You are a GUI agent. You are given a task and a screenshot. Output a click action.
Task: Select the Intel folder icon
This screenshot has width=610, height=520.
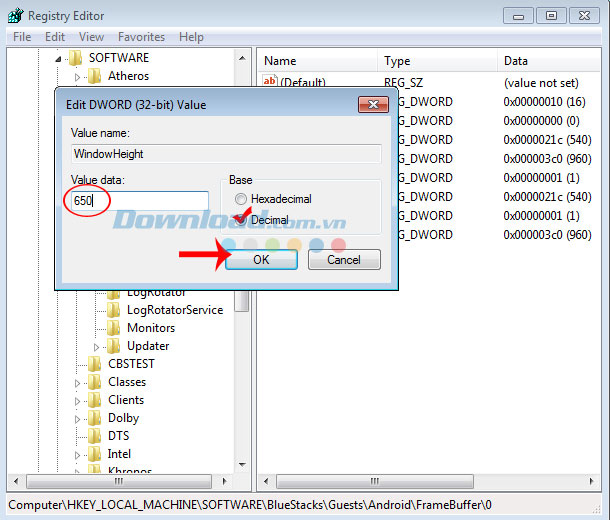click(x=95, y=454)
